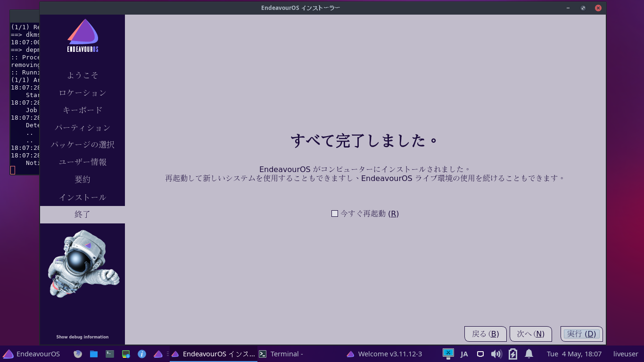The height and width of the screenshot is (362, 644).
Task: Click the すべて完了しました。 heading
Action: tap(365, 140)
